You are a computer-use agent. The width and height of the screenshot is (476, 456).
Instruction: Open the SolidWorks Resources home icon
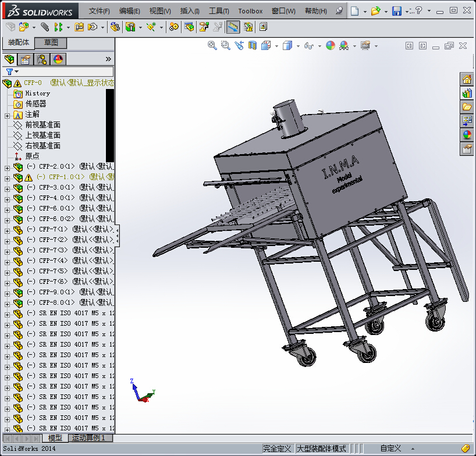(x=467, y=80)
